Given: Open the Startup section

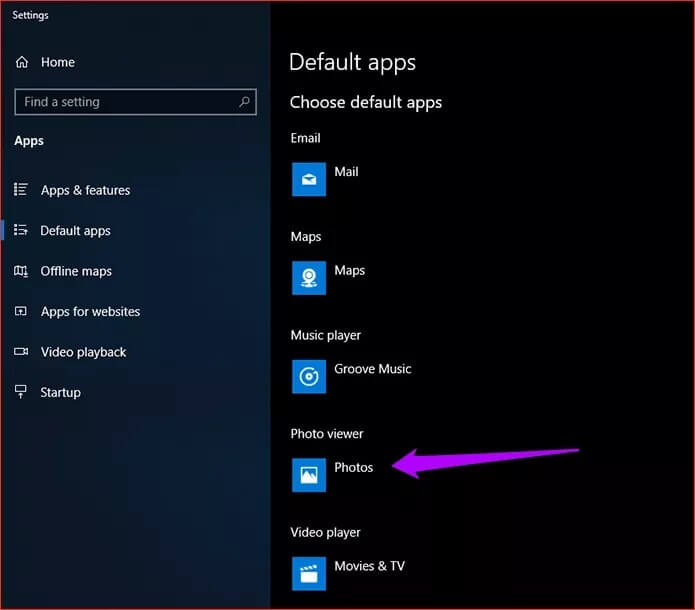Looking at the screenshot, I should [x=60, y=393].
